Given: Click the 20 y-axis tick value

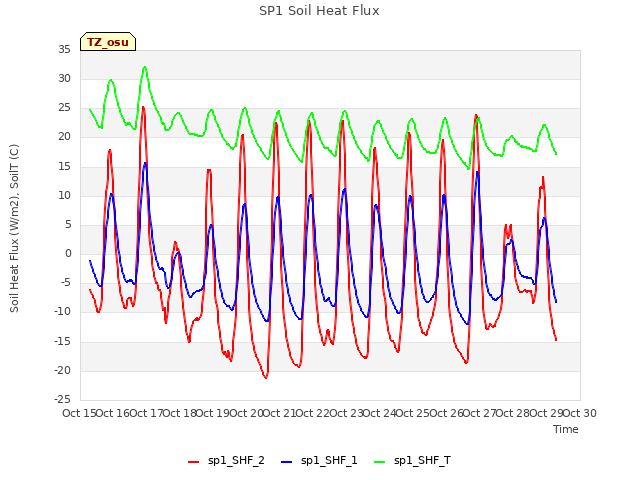Looking at the screenshot, I should (64, 137).
